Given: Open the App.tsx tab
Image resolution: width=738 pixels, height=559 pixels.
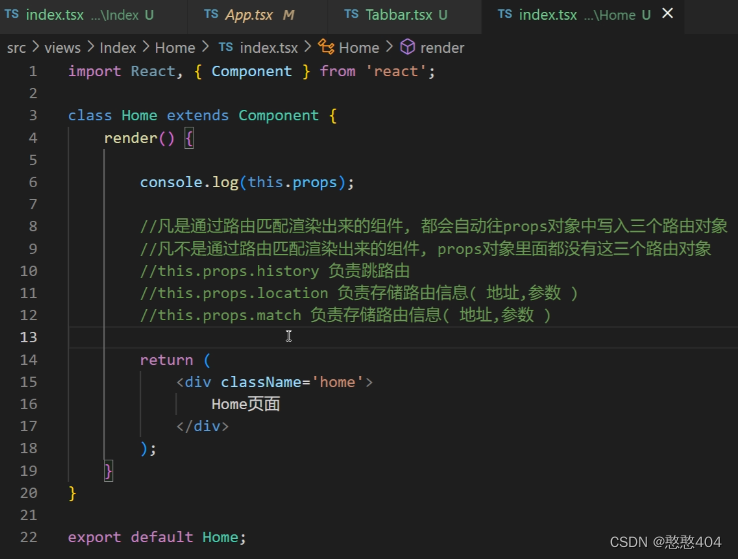Looking at the screenshot, I should pyautogui.click(x=257, y=15).
